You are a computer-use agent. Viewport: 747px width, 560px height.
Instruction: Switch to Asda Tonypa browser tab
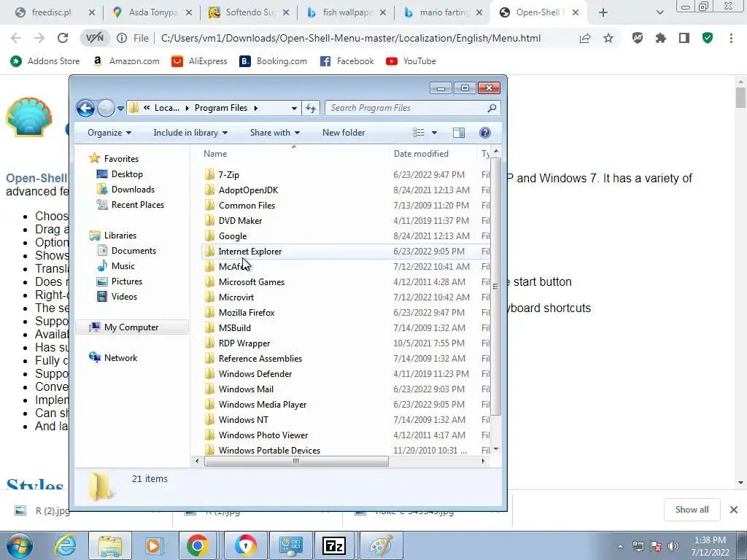pos(152,12)
